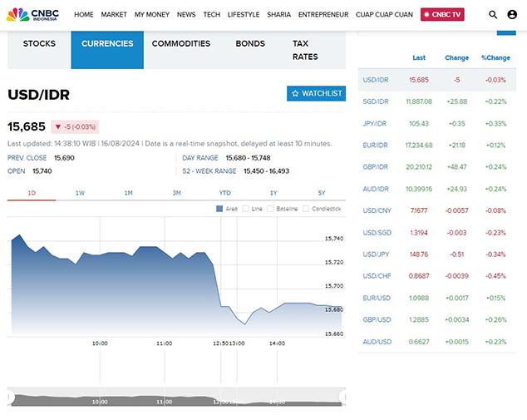Click the 13:00 point on the price chart
527x420 pixels.
click(x=238, y=319)
